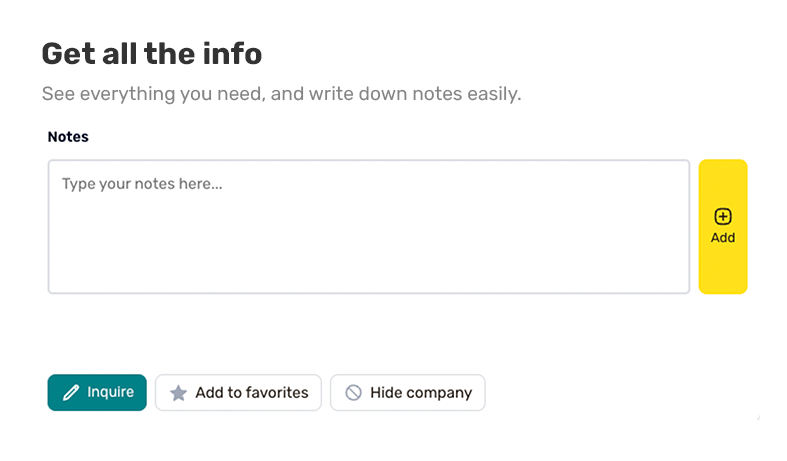Click the star icon beside Add to favorites
Screen dimensions: 787x461
click(178, 393)
